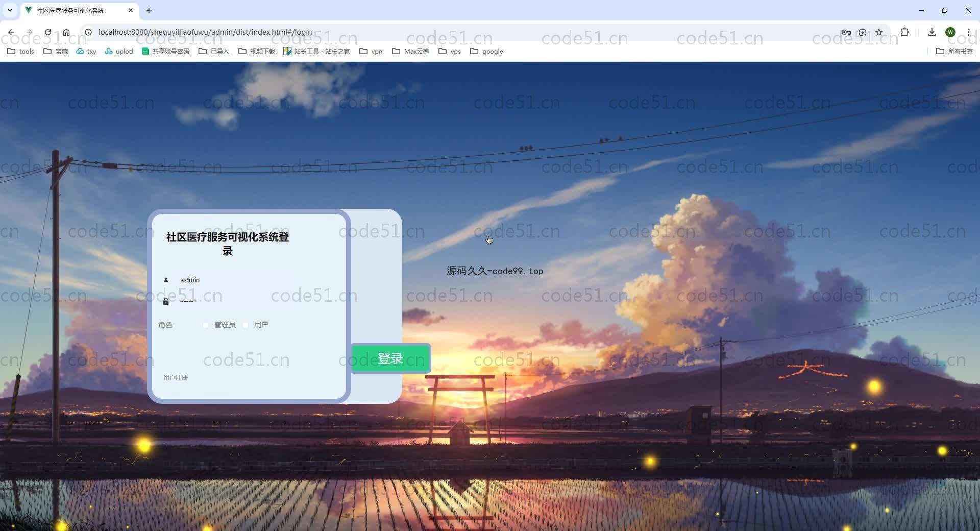Minimize the browser window
Screen dimensions: 980x531
(x=921, y=10)
